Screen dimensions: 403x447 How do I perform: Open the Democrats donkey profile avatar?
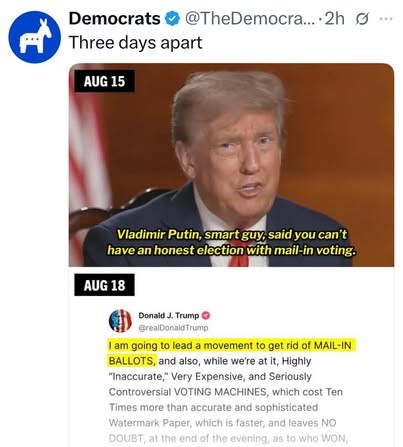point(34,37)
